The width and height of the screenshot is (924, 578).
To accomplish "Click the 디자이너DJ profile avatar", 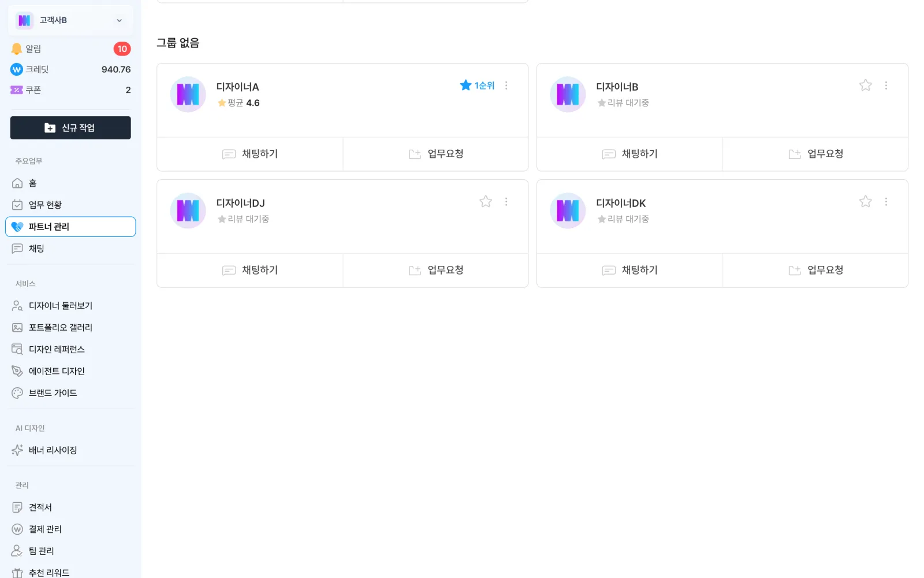I will point(188,210).
